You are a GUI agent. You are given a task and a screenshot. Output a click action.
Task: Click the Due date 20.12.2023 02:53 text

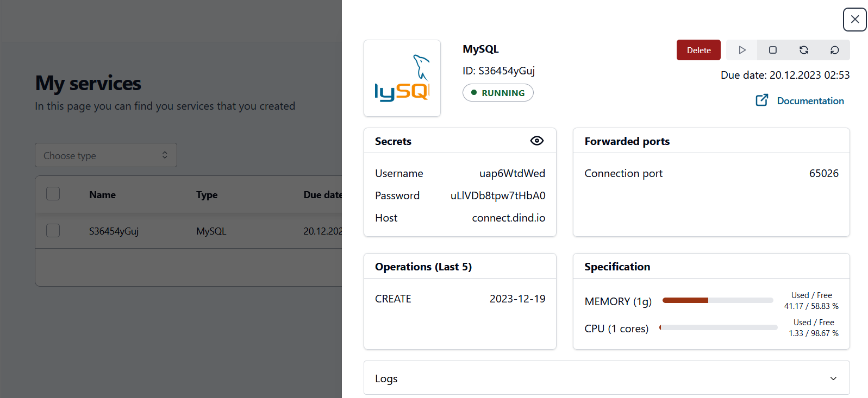coord(785,75)
